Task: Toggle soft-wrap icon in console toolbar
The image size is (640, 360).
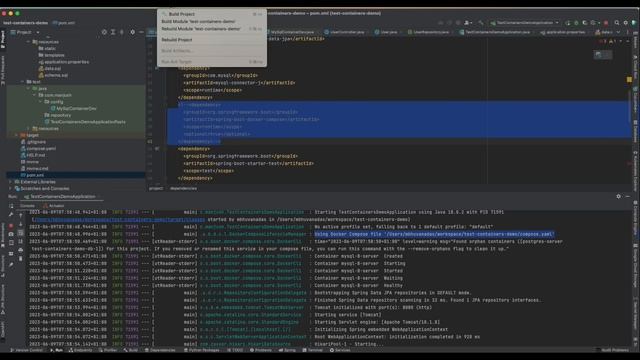Action: 21,233
